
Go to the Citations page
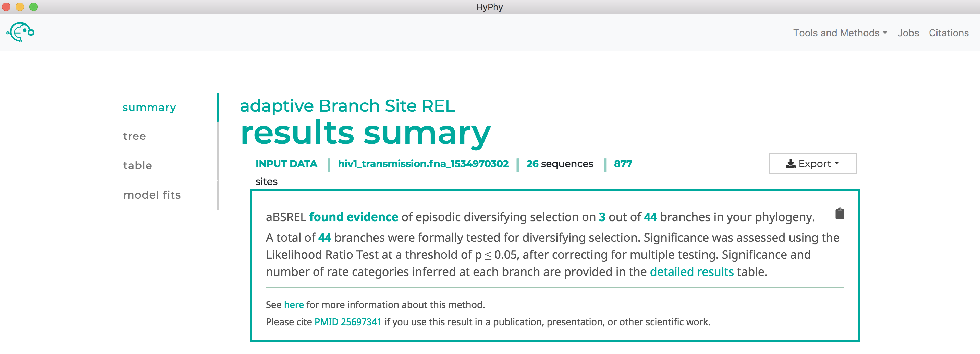coord(948,33)
